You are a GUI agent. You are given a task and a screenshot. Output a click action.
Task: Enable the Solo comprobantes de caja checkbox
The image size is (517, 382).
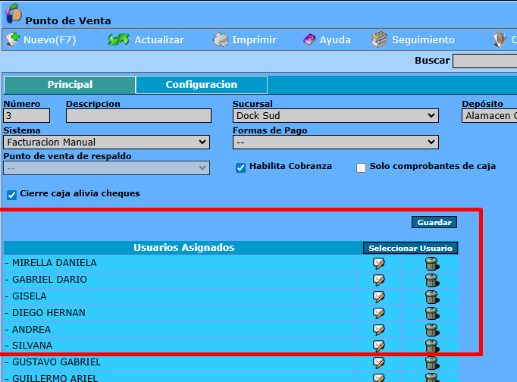(x=361, y=168)
